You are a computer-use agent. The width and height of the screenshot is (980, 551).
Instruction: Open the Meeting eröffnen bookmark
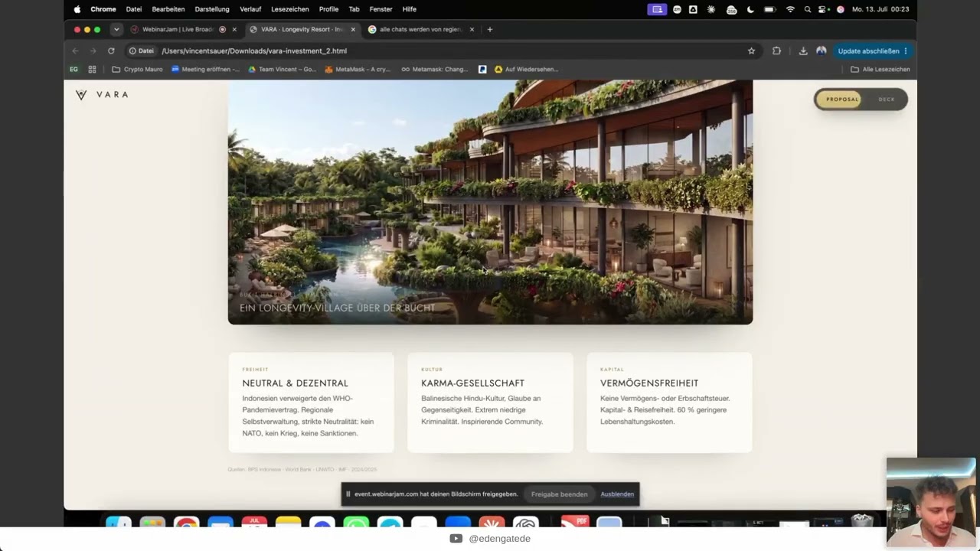[205, 69]
